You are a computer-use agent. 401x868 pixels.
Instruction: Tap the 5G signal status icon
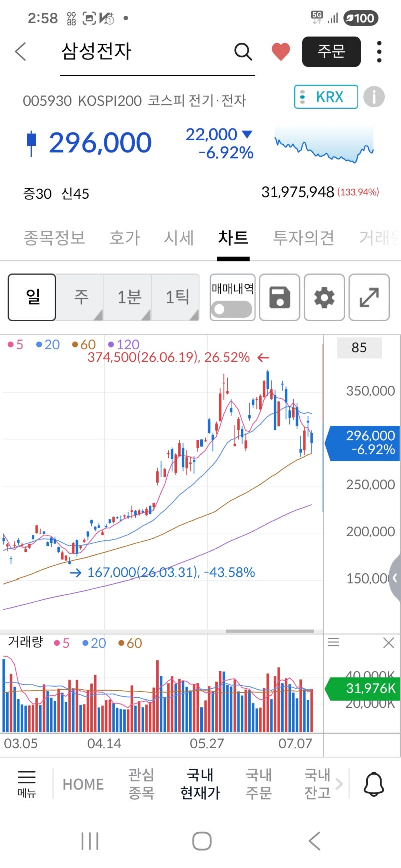317,18
